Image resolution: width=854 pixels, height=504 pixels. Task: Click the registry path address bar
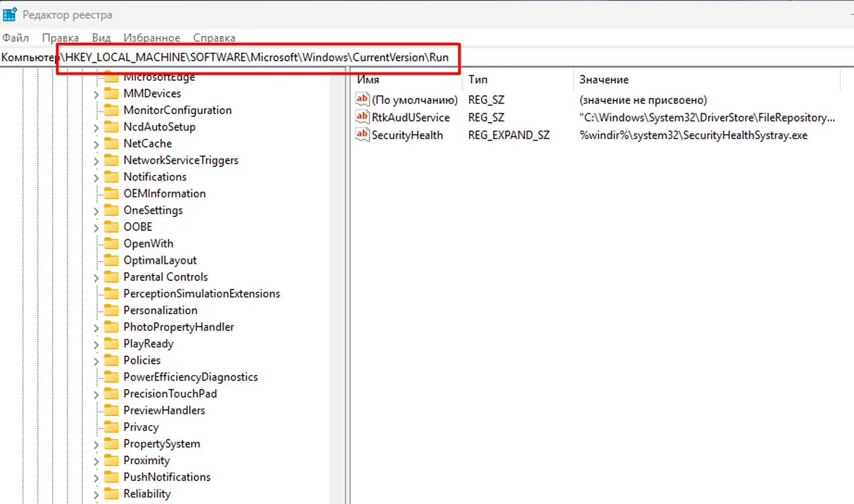[427, 58]
